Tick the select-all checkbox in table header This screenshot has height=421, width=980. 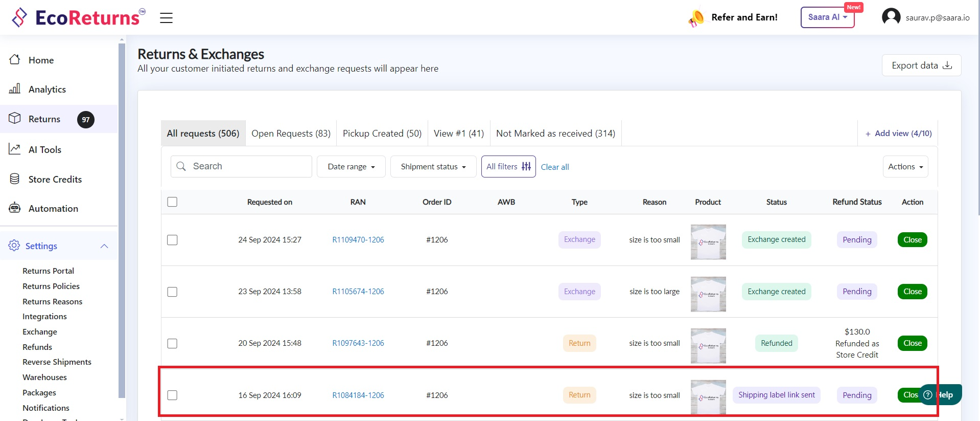click(x=172, y=202)
